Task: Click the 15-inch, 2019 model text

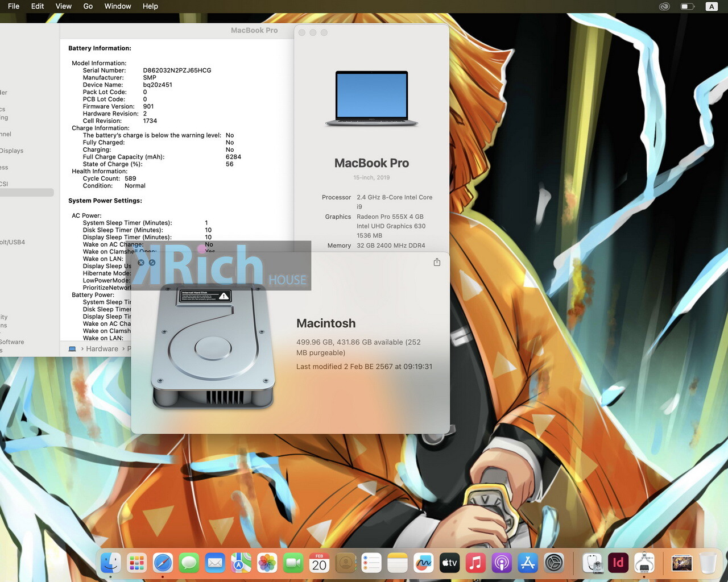Action: tap(371, 177)
